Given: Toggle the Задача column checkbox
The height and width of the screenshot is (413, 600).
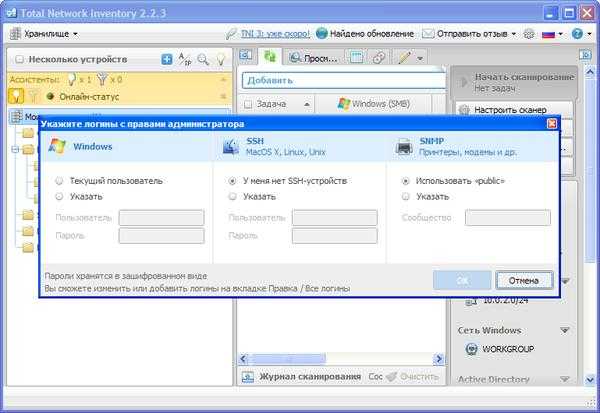Looking at the screenshot, I should point(248,104).
